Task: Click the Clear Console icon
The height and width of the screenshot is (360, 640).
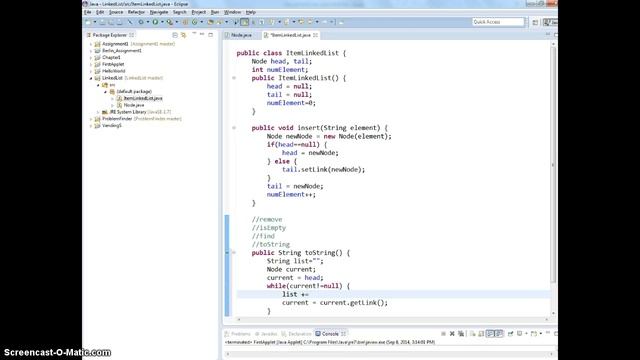Action: (472, 334)
